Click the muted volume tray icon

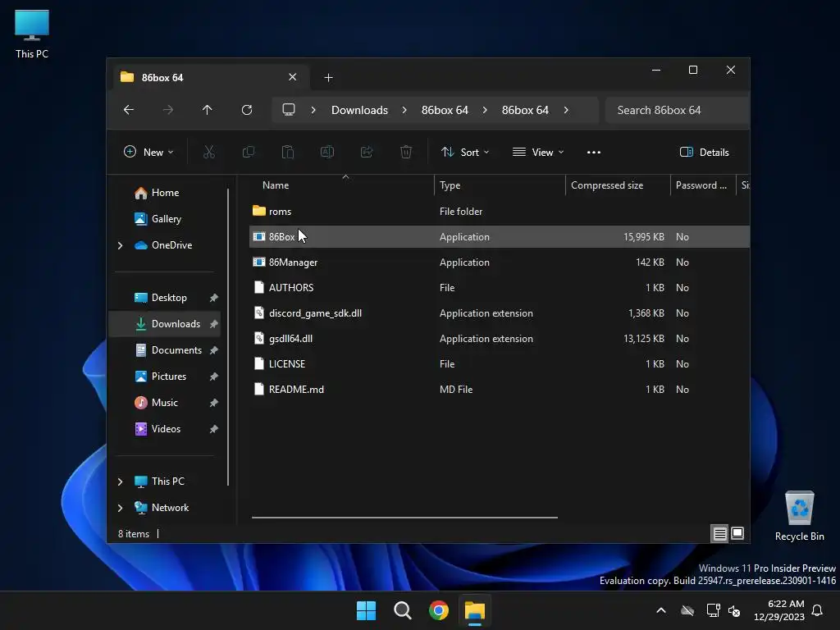point(734,610)
